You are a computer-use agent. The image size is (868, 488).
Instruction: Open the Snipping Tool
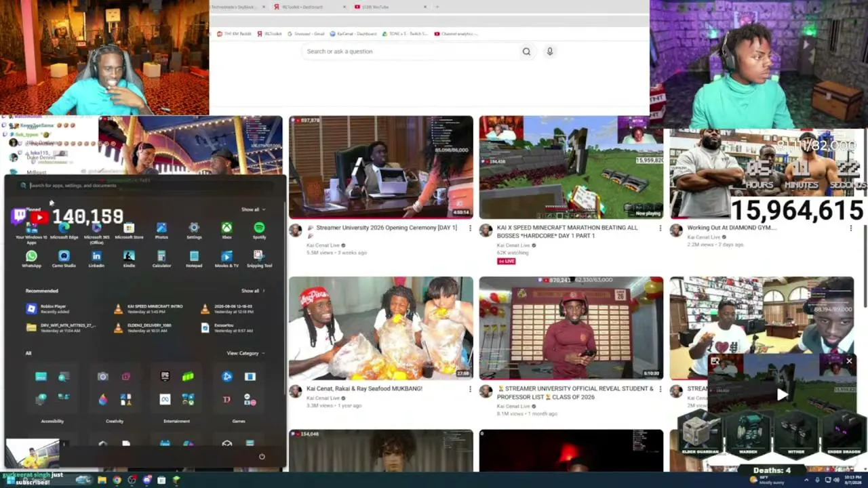coord(258,259)
